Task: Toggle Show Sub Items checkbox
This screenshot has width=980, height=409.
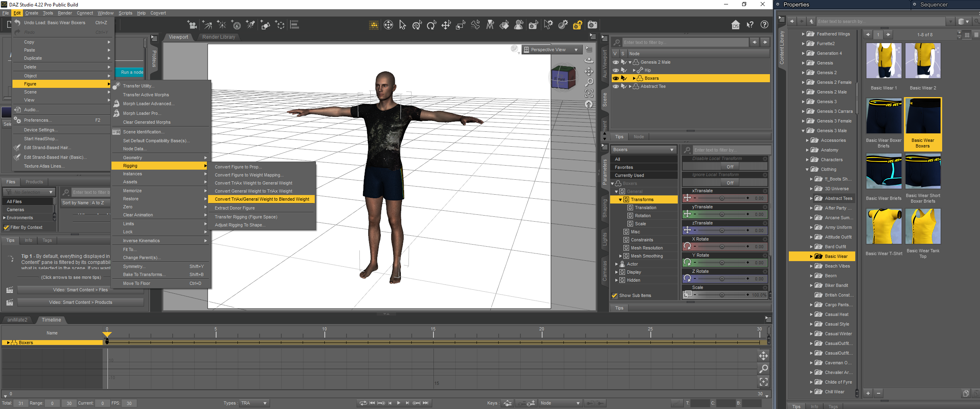Action: point(615,295)
